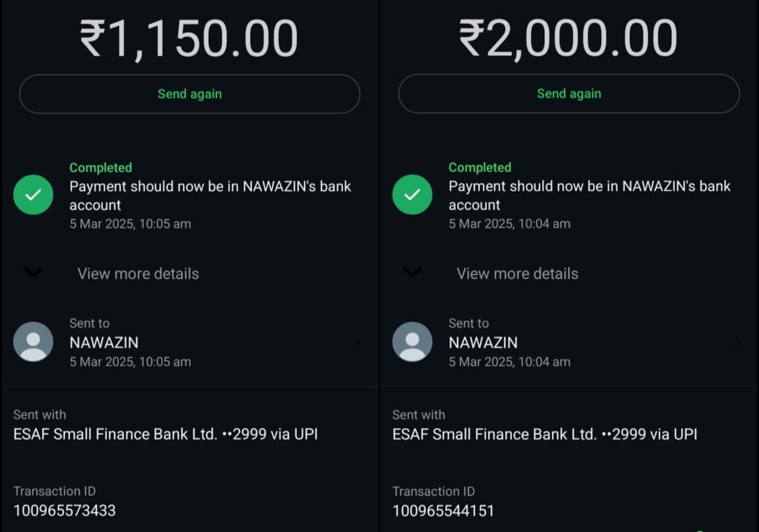Screen dimensions: 759x532
Task: Click the ₹1,150.00 amount heading
Action: 190,39
